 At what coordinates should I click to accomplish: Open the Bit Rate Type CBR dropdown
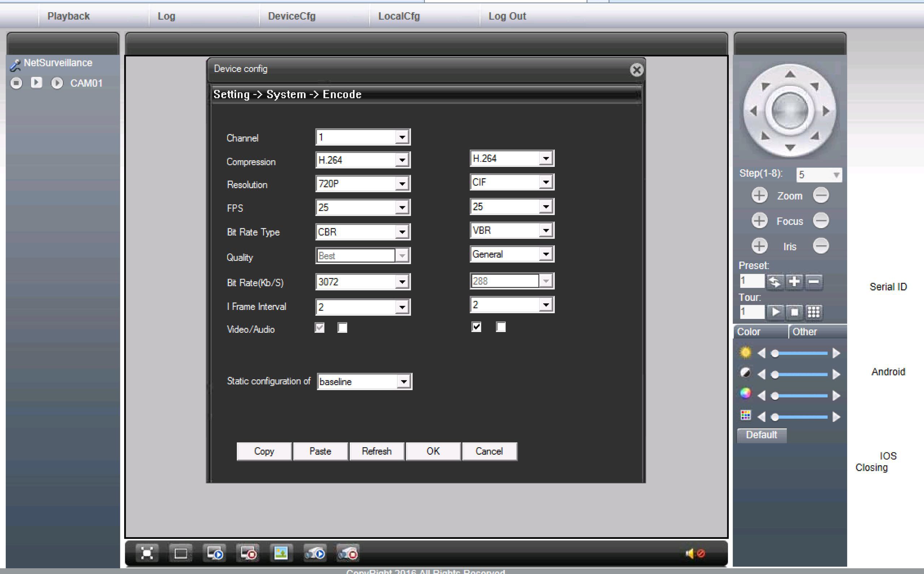point(402,232)
